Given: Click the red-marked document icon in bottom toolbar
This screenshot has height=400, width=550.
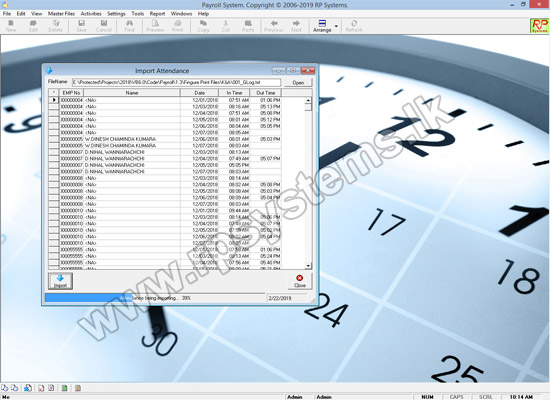Looking at the screenshot, I should [x=41, y=388].
